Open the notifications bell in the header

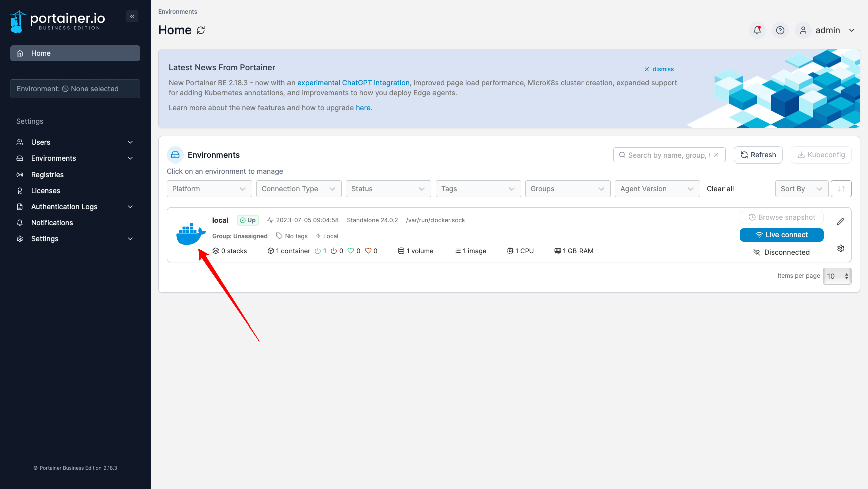click(x=757, y=30)
